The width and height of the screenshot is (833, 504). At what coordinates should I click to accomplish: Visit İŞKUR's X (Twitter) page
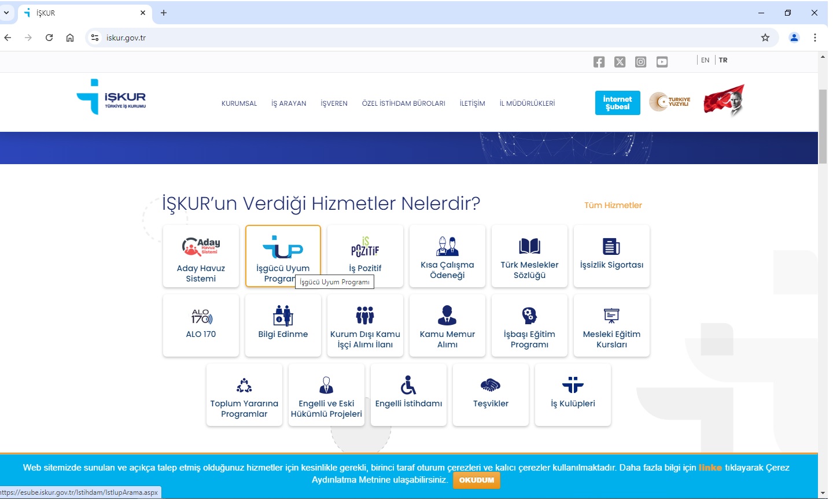[x=620, y=62]
